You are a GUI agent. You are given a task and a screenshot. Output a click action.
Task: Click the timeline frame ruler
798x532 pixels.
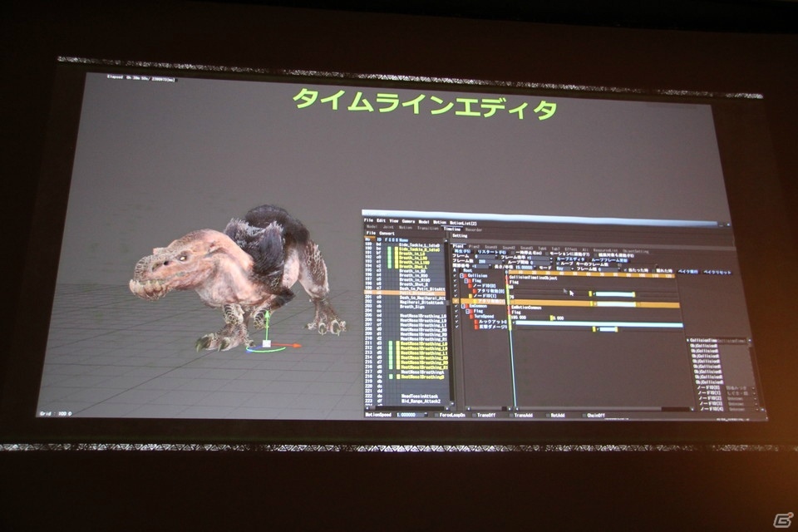tap(591, 273)
